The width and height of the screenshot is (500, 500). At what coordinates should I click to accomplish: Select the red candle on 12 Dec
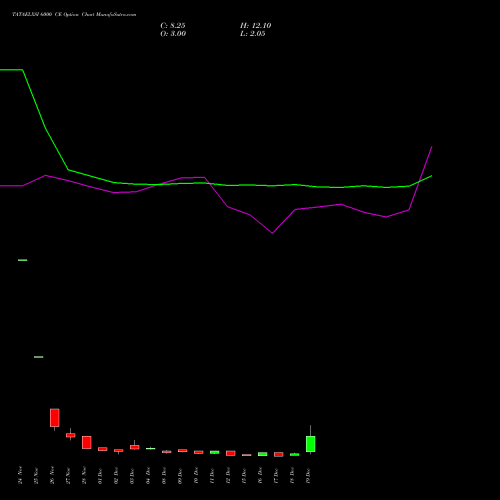click(231, 453)
